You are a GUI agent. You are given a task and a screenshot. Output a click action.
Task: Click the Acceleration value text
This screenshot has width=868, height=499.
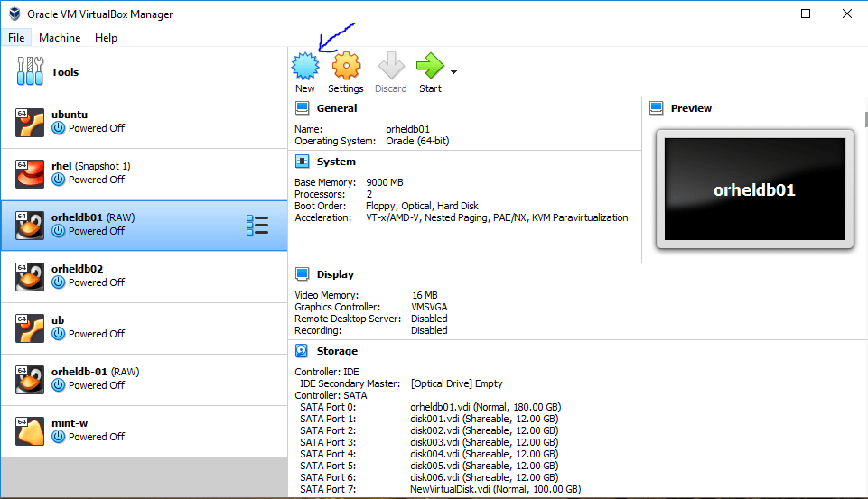(497, 217)
